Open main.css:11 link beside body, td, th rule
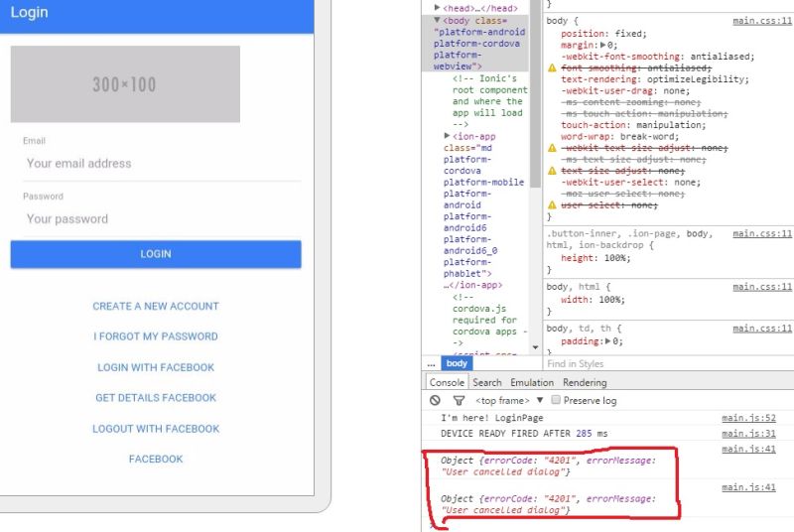Screen dimensions: 794x532 (x=762, y=328)
